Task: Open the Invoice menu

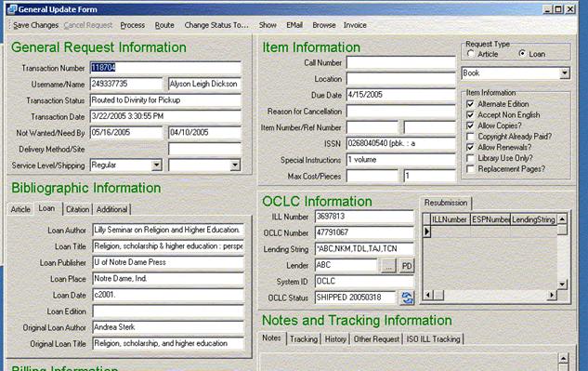Action: [x=355, y=25]
